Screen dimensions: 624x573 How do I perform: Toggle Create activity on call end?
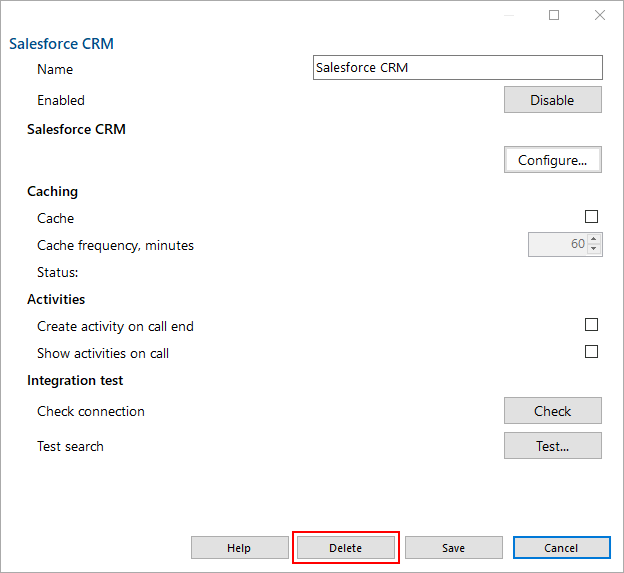(591, 325)
